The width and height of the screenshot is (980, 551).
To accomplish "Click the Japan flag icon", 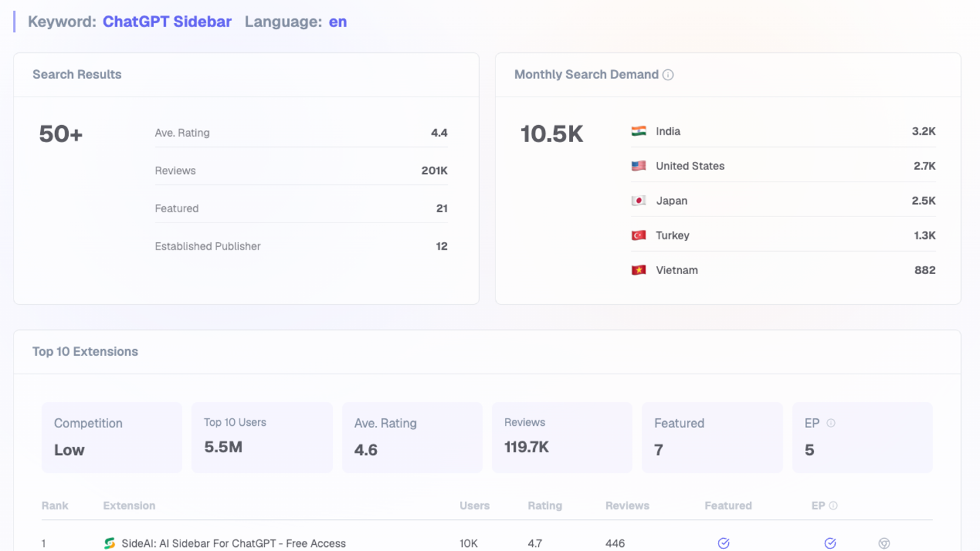I will 638,201.
